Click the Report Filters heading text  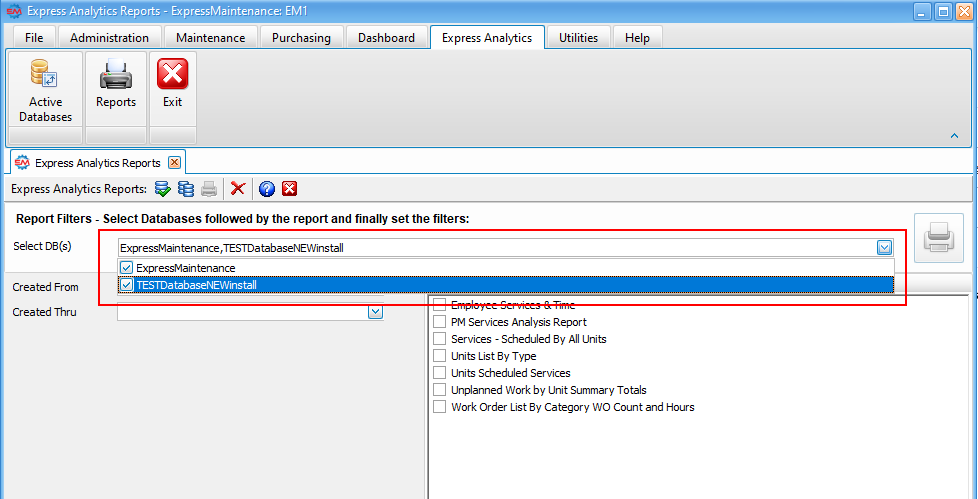(x=242, y=219)
